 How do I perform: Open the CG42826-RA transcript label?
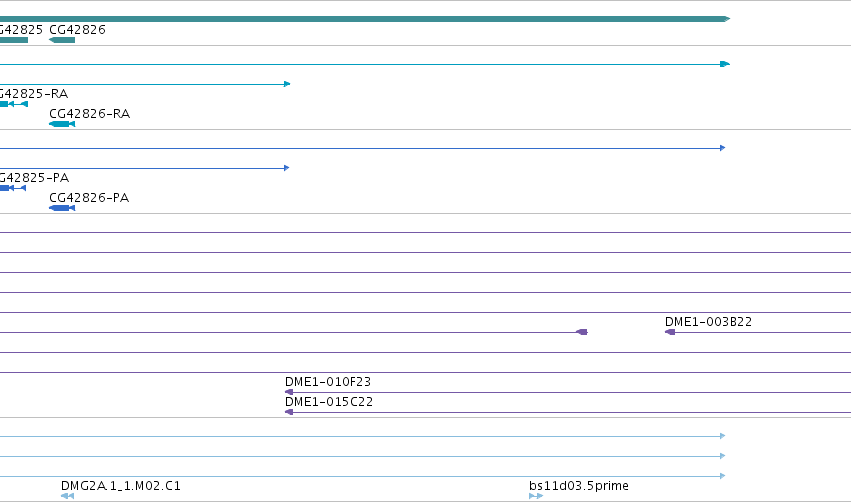tap(90, 114)
